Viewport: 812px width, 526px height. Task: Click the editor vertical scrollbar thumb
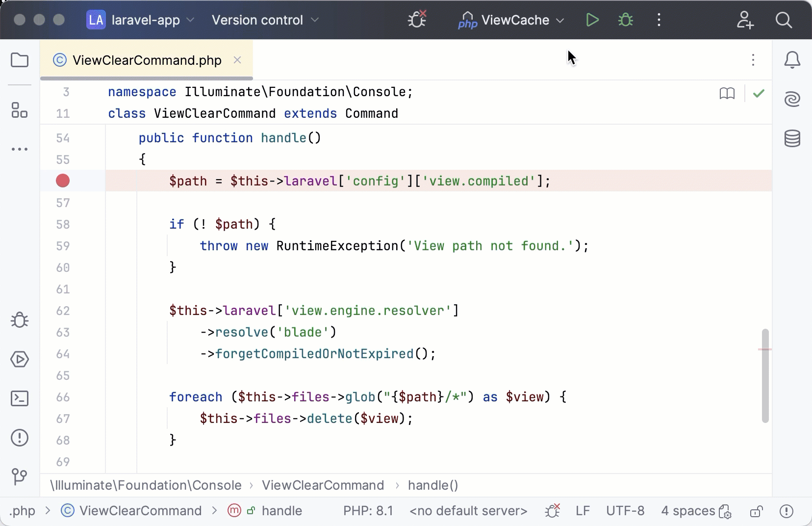[765, 375]
